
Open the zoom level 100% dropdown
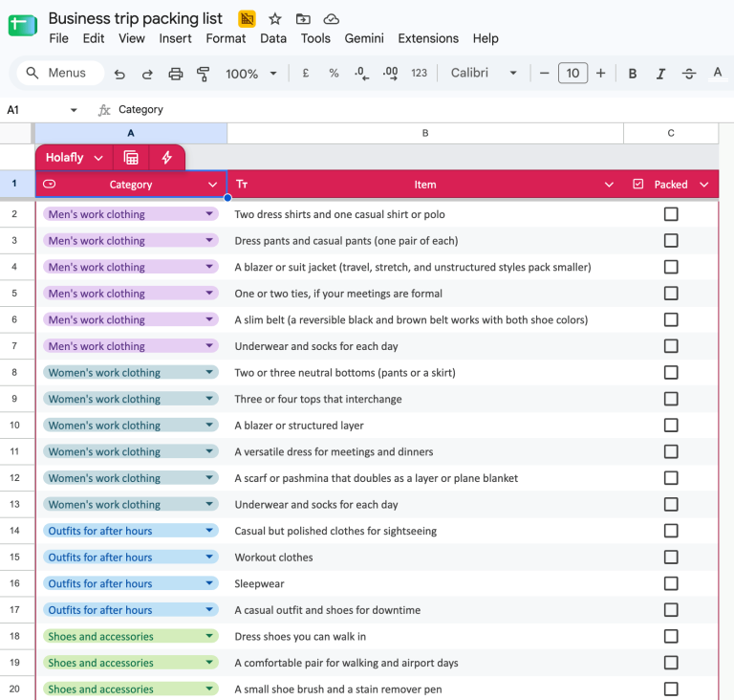point(251,74)
